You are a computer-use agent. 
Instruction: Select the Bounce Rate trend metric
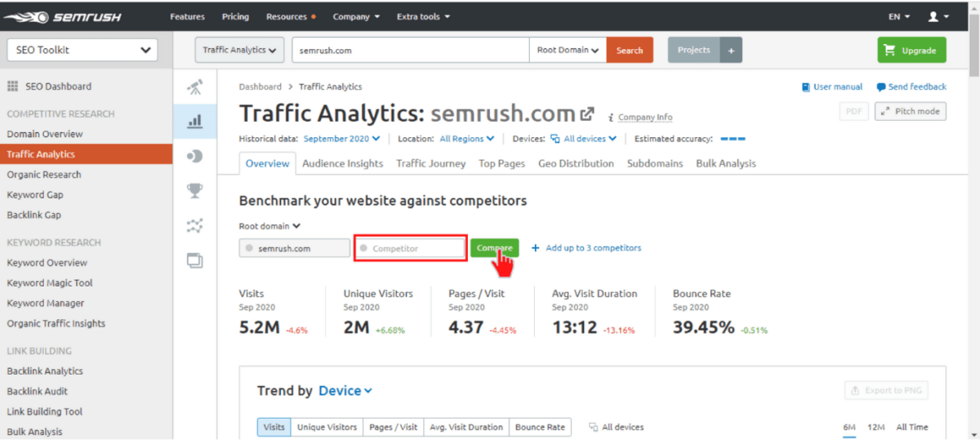[540, 427]
